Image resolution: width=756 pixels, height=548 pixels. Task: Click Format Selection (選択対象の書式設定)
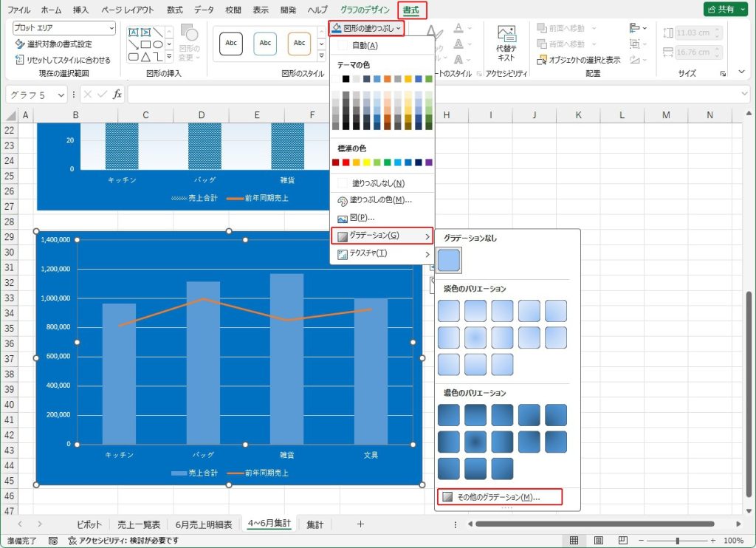[59, 44]
